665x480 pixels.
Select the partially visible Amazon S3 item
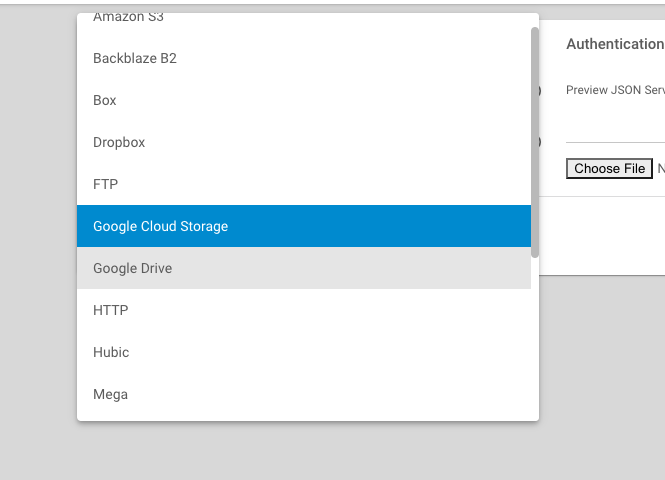[x=128, y=19]
